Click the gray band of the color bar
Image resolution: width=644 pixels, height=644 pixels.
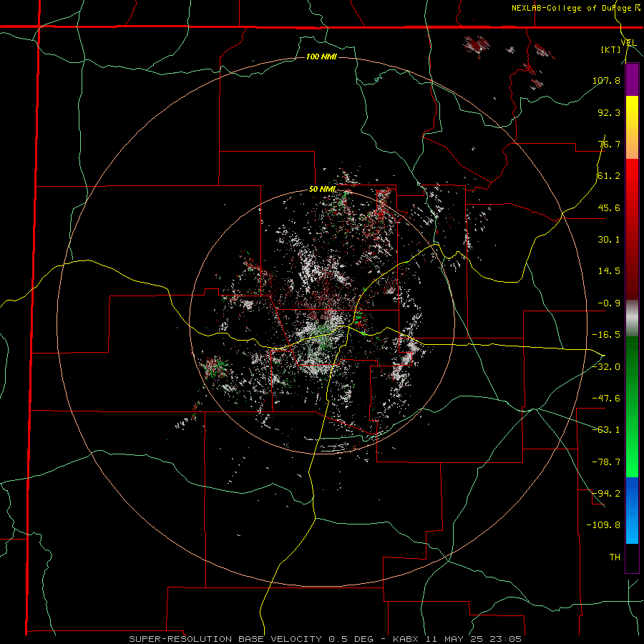tap(632, 318)
